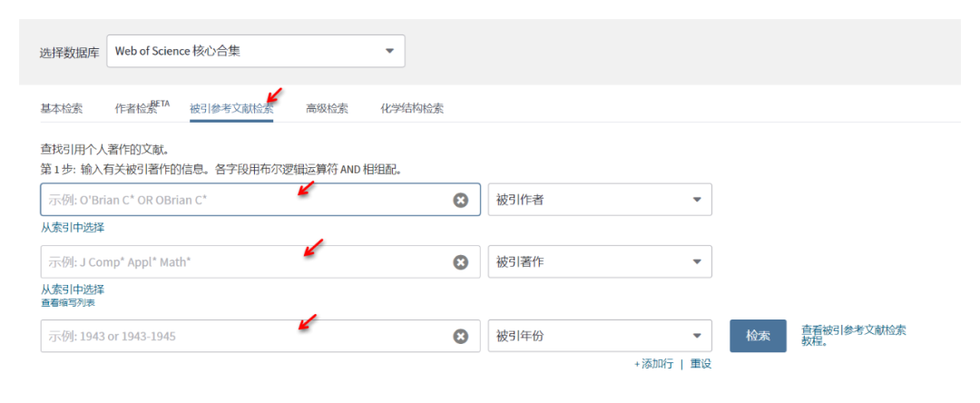Switch to the 高级检索 tab

pos(327,108)
